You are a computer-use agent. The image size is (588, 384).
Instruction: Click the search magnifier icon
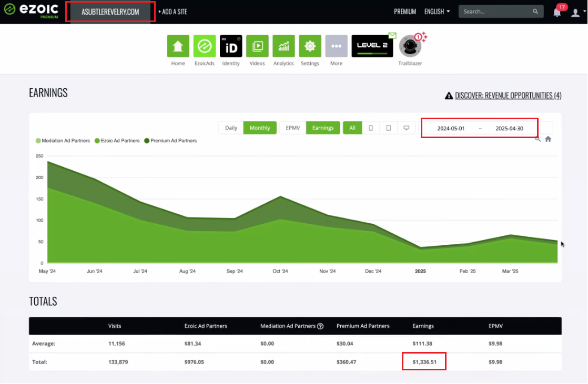[535, 12]
